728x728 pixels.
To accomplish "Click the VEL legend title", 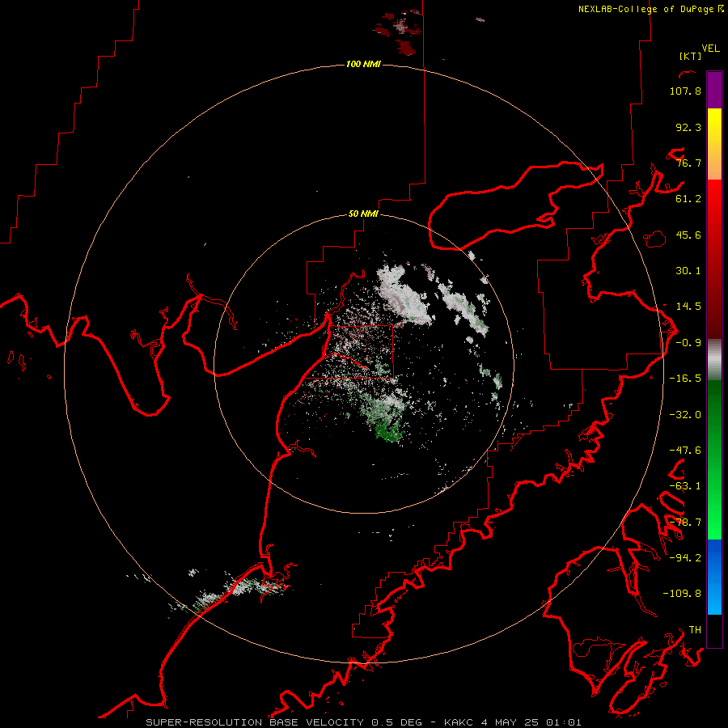I will tap(710, 49).
